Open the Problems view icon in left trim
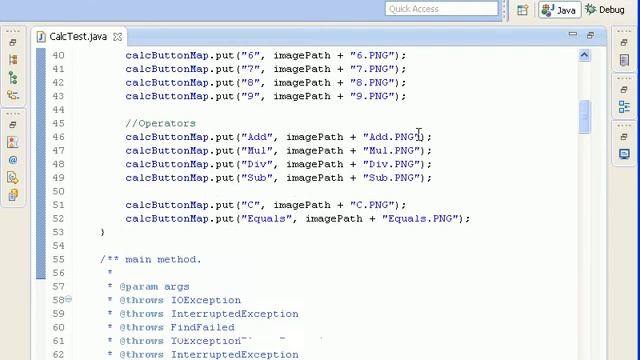640x360 pixels. click(x=13, y=142)
